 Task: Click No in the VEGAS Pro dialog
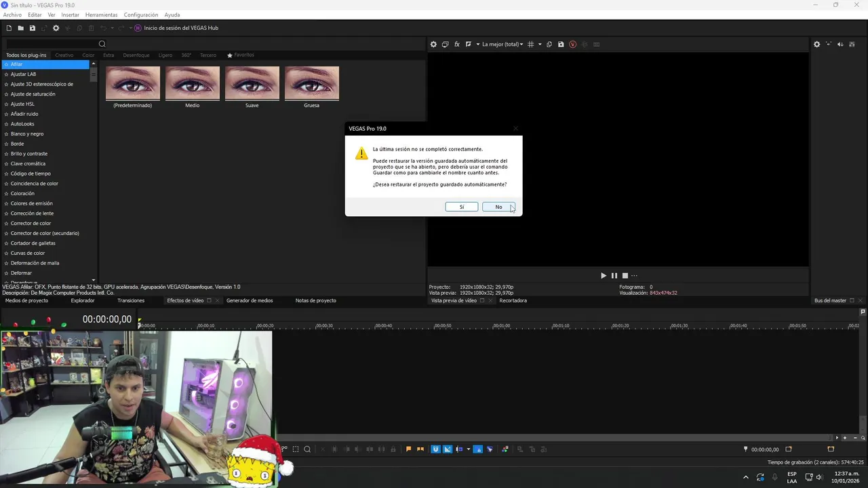click(498, 207)
